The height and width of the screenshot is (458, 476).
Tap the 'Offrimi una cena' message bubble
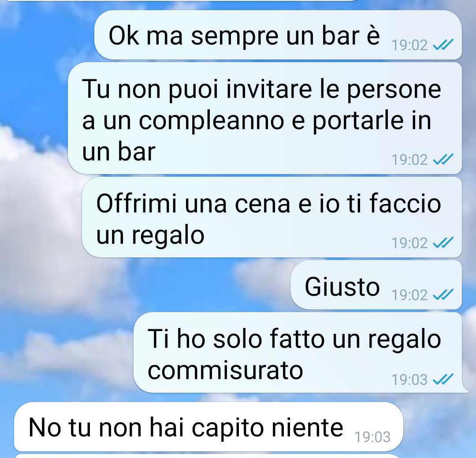tap(272, 217)
